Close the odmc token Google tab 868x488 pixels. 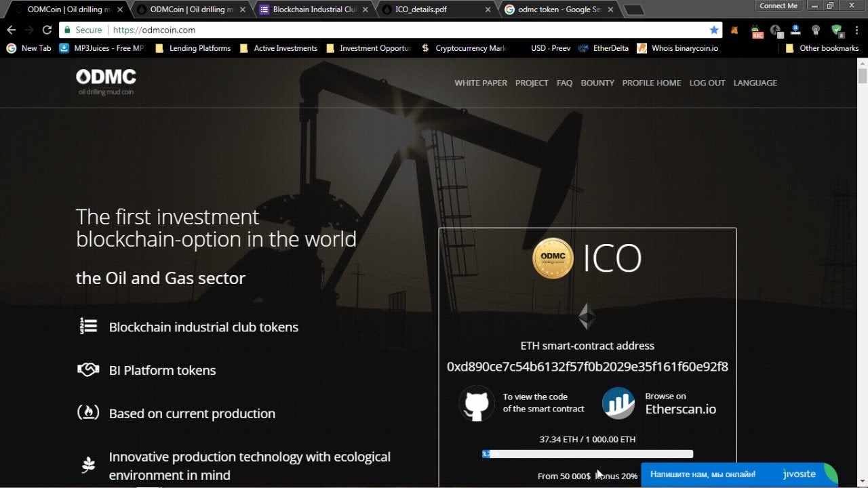point(610,9)
